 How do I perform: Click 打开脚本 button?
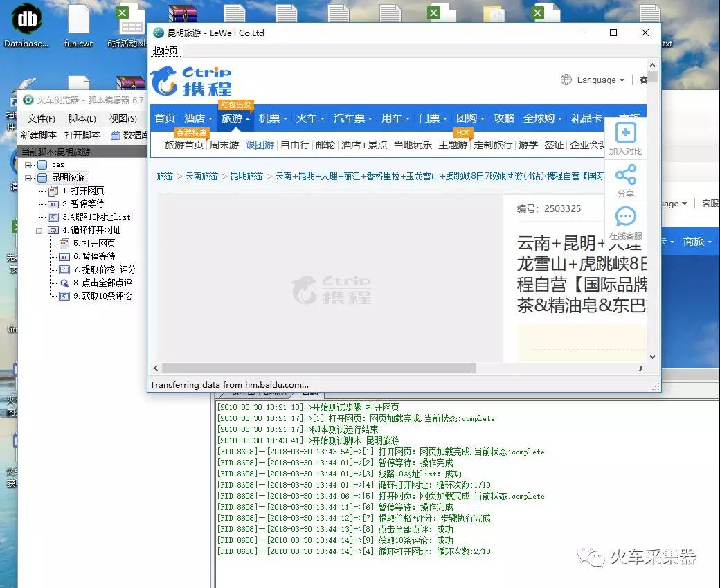[82, 135]
